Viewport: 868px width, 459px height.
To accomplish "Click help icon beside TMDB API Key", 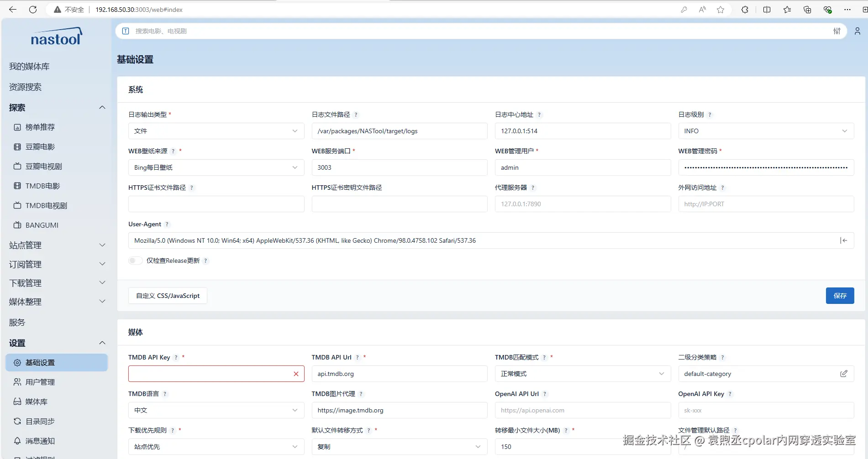I will click(176, 358).
